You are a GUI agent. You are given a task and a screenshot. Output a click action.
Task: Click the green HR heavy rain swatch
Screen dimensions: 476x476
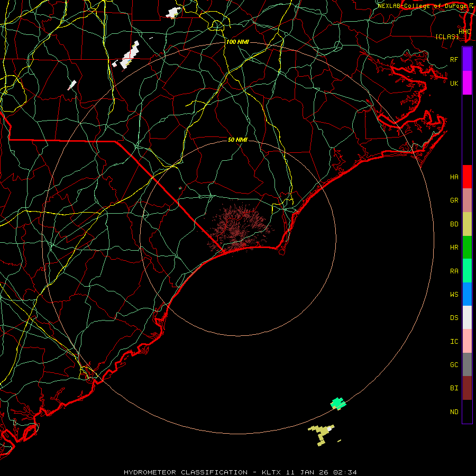pos(467,248)
